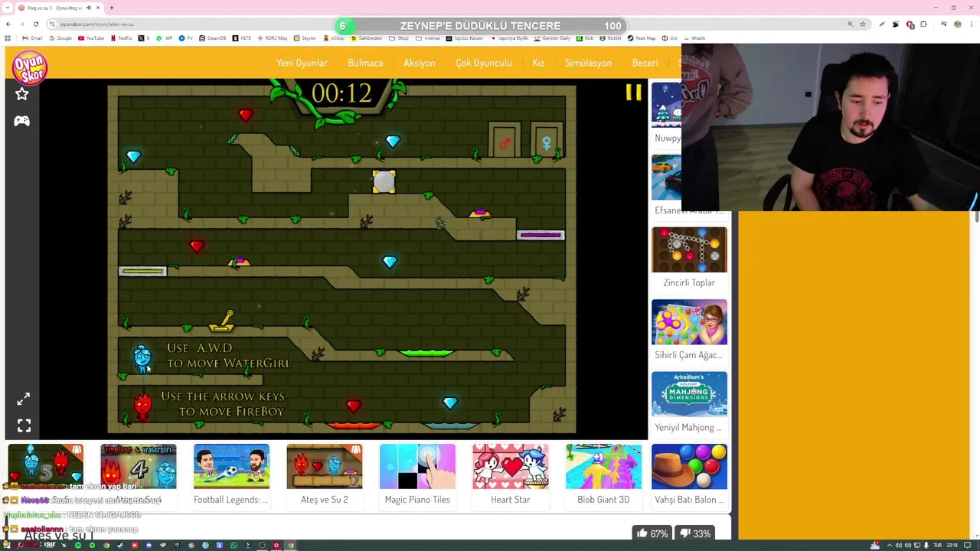Viewport: 980px width, 551px height.
Task: Open Fireboy Watergirl 4 game thumbnail
Action: tap(139, 466)
